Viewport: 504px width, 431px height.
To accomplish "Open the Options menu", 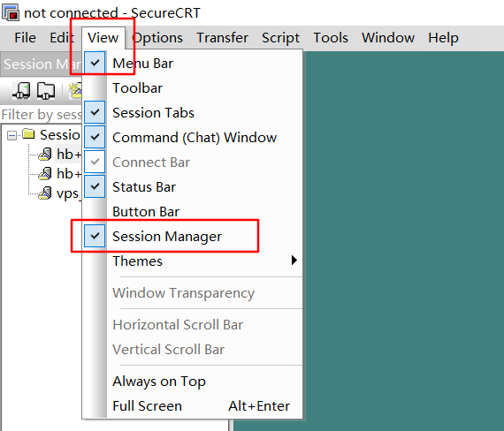I will tap(157, 38).
